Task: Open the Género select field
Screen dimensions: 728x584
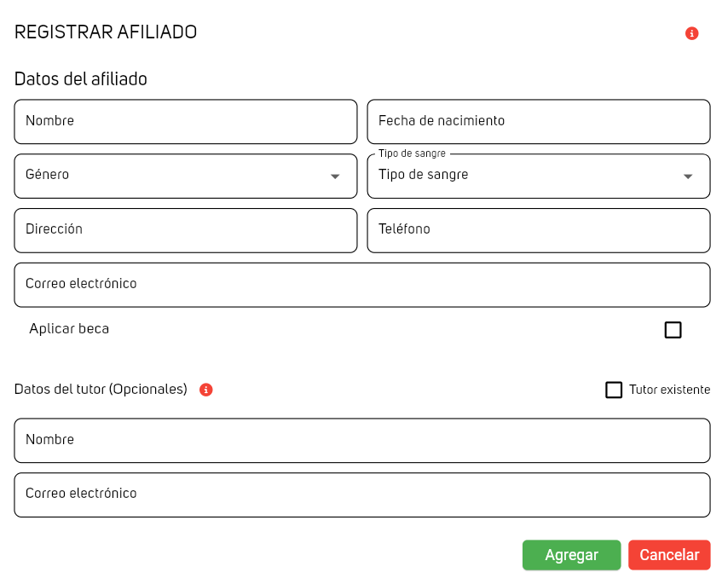Action: click(x=170, y=176)
